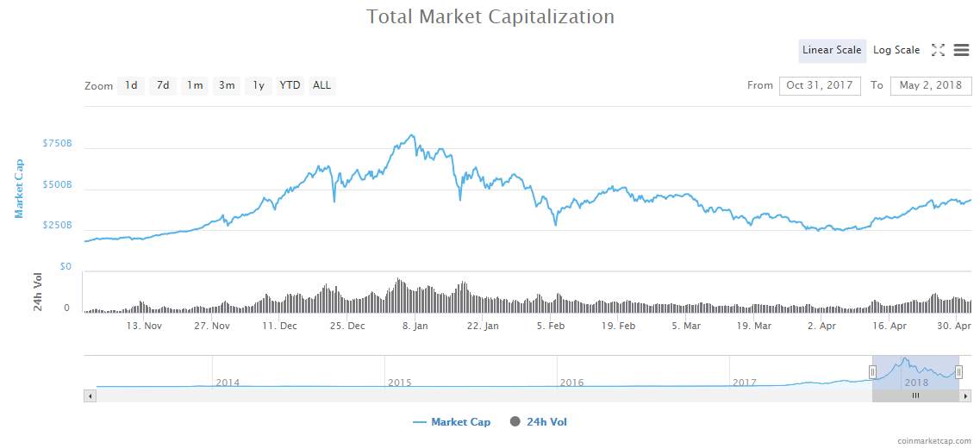Screen dimensions: 980x448
Task: Grab the left navigator range handle
Action: 872,372
